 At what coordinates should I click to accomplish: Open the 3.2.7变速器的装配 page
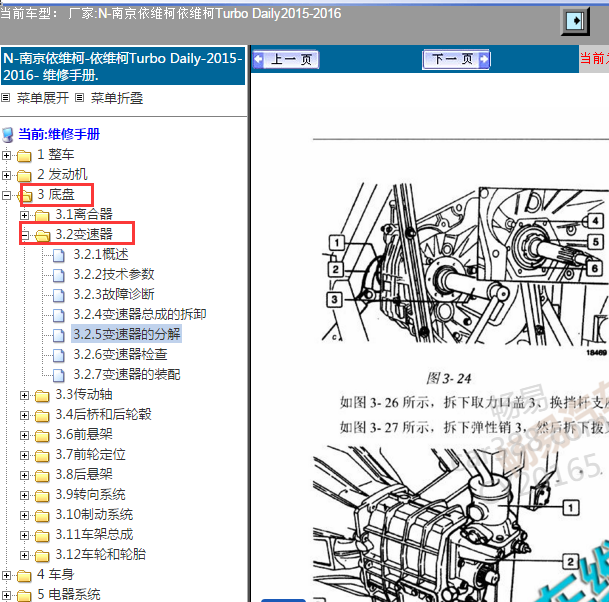click(127, 374)
